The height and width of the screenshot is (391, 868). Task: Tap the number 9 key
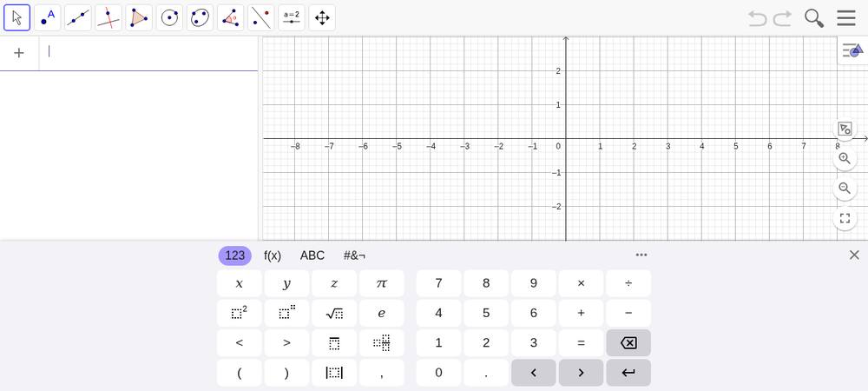[x=534, y=283]
